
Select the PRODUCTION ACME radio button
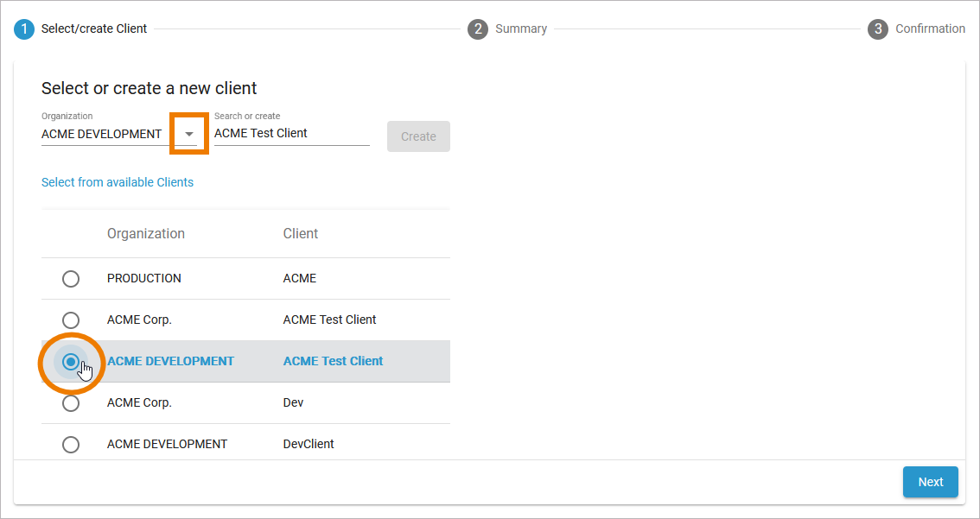(x=71, y=279)
